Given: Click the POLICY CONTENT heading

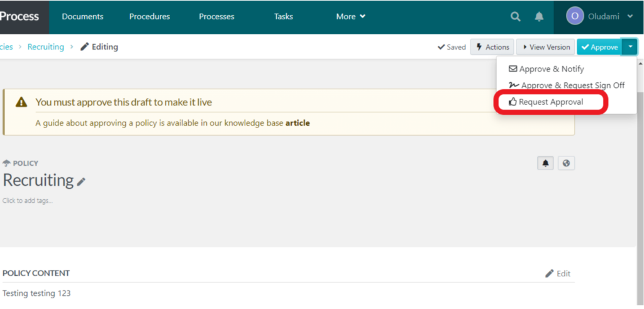Looking at the screenshot, I should pos(36,273).
